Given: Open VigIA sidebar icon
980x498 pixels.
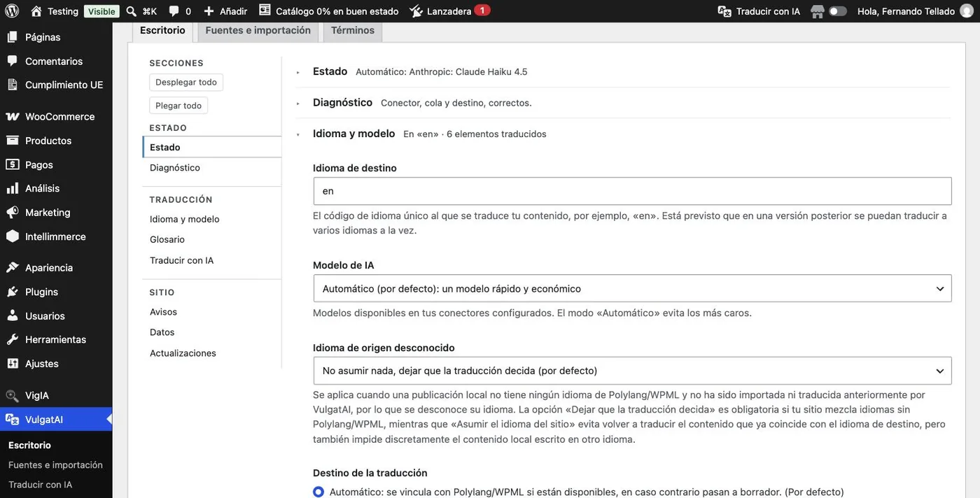Looking at the screenshot, I should (13, 395).
